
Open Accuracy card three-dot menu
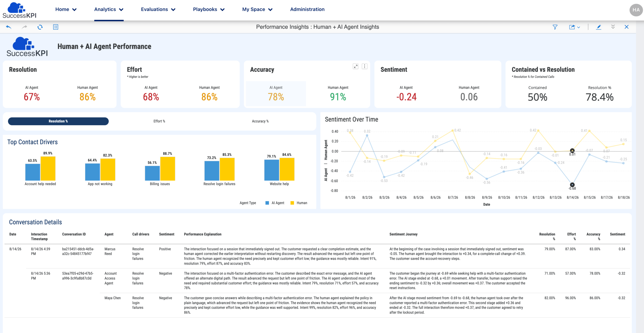coord(365,66)
